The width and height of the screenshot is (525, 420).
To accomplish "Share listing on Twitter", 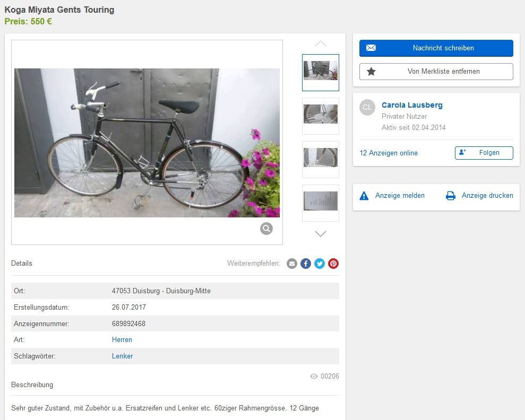I will pos(320,264).
